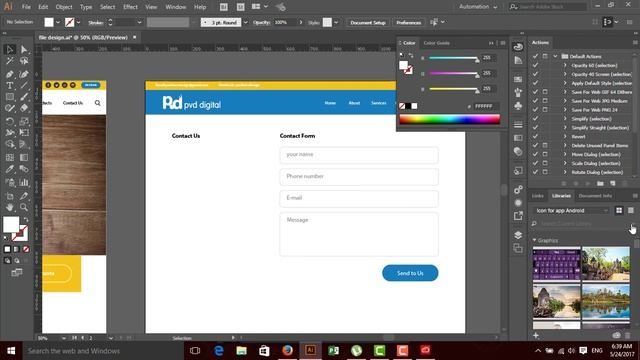This screenshot has width=640, height=360.
Task: Select the Rectangle tool
Action: click(x=10, y=97)
